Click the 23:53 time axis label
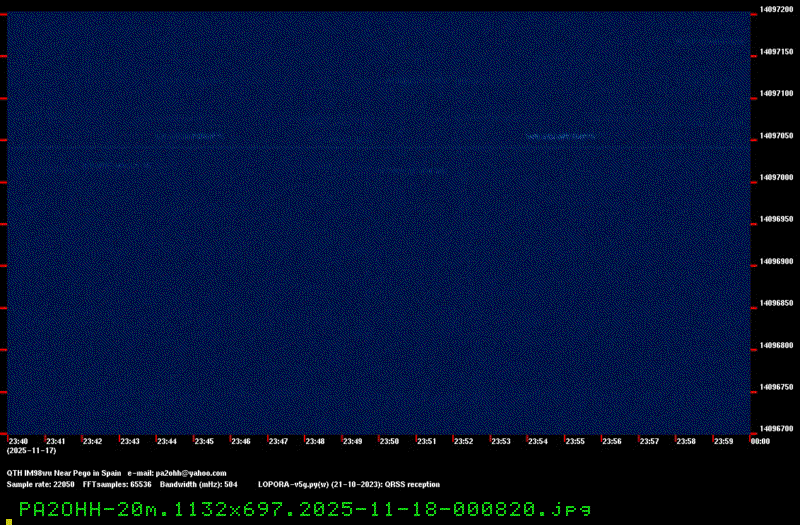The width and height of the screenshot is (800, 525). (501, 441)
